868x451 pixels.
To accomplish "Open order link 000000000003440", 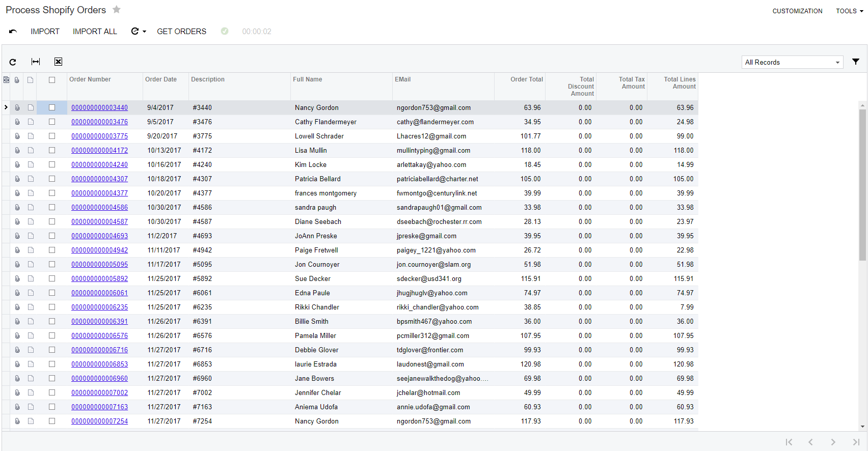I will coord(99,107).
